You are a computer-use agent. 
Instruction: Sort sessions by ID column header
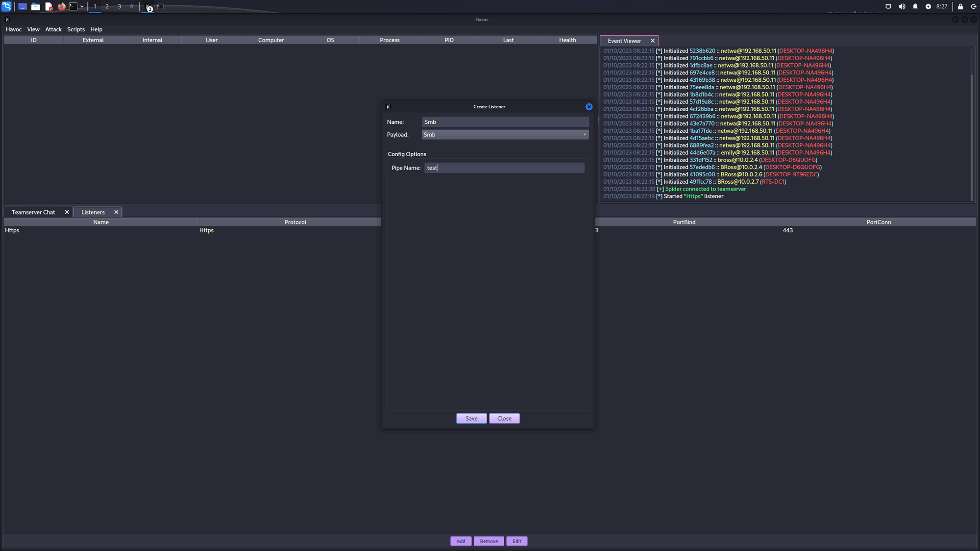coord(34,40)
